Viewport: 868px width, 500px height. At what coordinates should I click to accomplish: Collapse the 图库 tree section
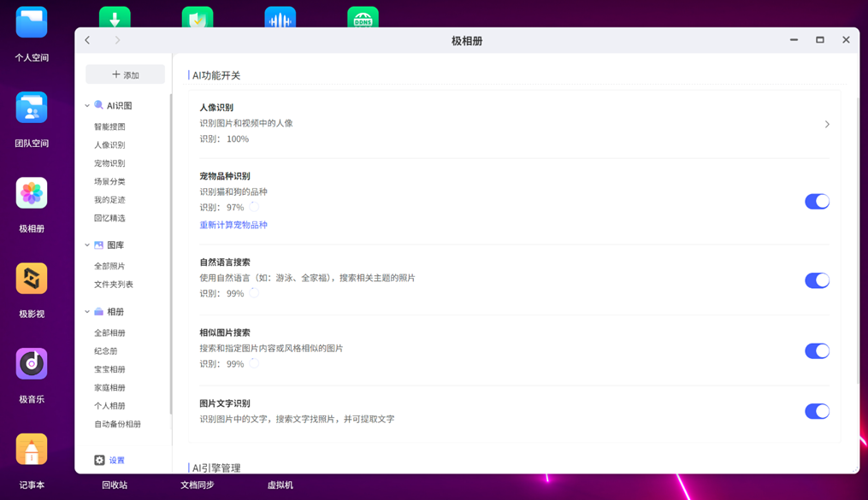(x=87, y=245)
